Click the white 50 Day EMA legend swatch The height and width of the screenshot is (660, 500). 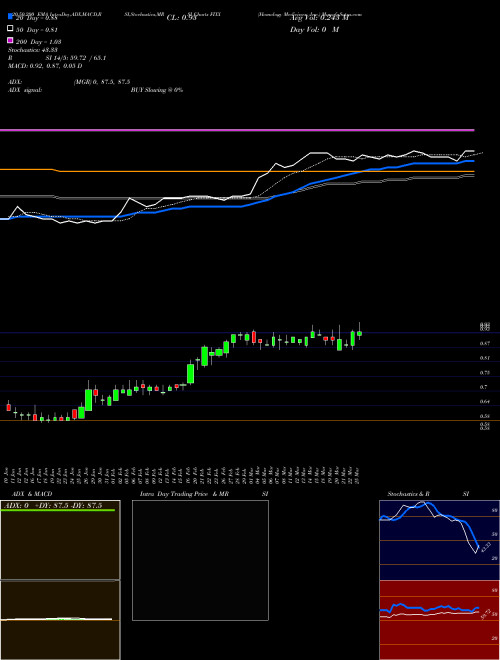point(10,28)
